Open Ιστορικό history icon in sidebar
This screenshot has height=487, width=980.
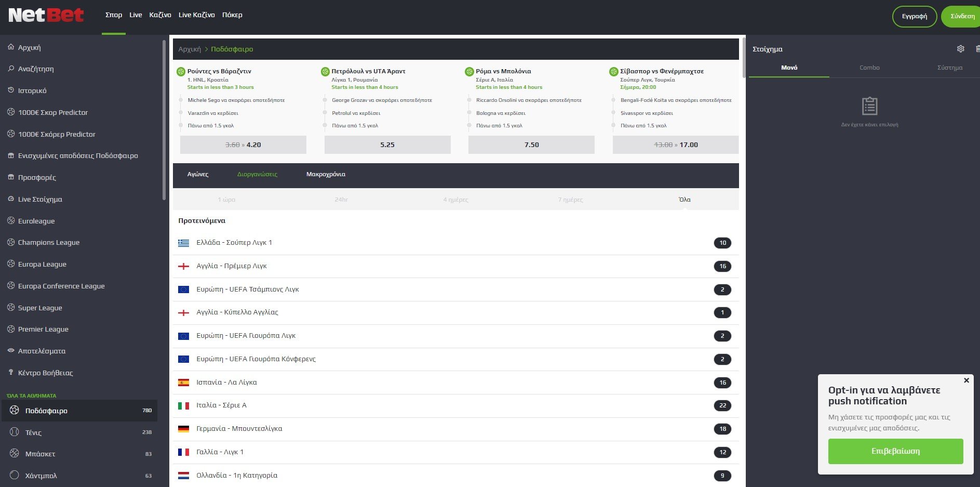click(x=11, y=90)
